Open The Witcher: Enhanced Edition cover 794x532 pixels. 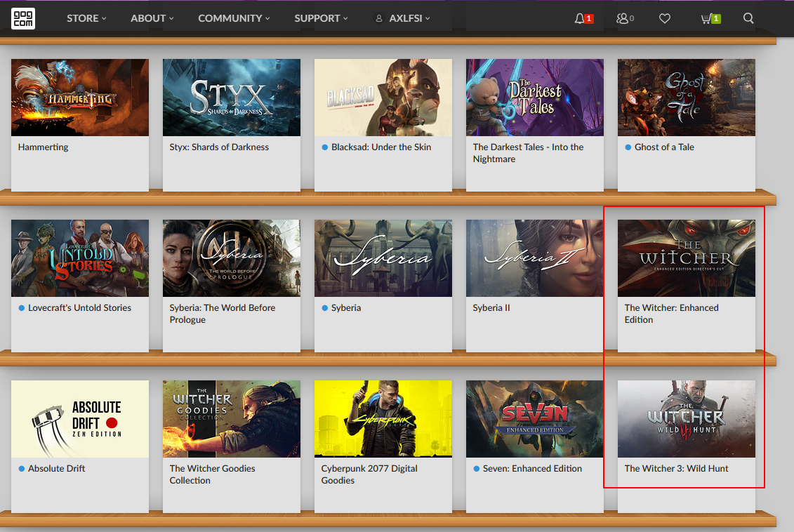pos(686,258)
